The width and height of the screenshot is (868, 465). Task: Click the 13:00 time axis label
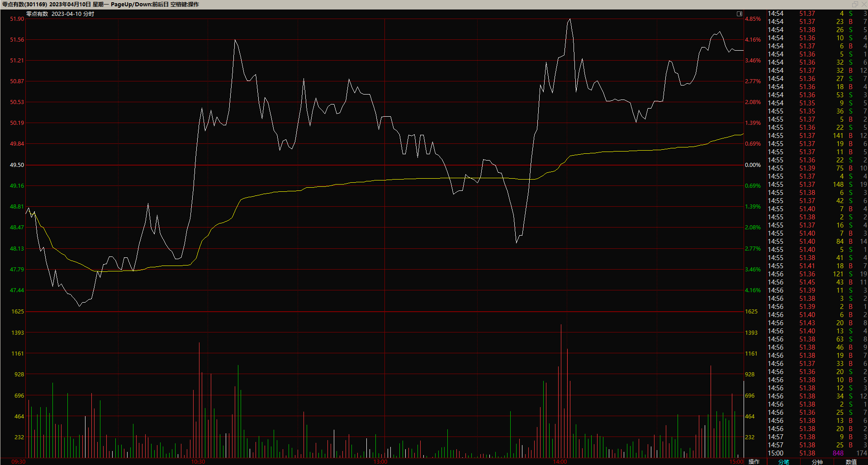tap(380, 461)
